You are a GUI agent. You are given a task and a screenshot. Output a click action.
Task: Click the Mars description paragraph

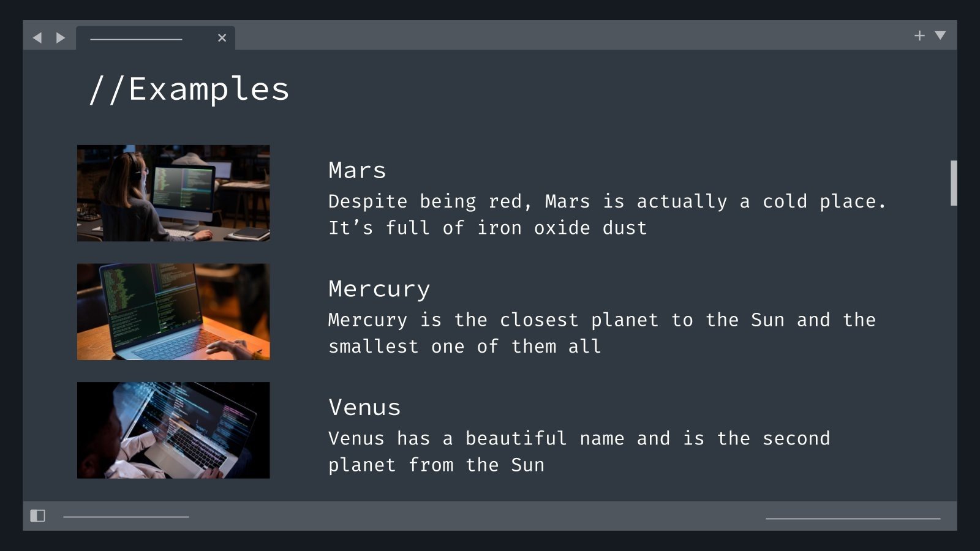point(607,214)
